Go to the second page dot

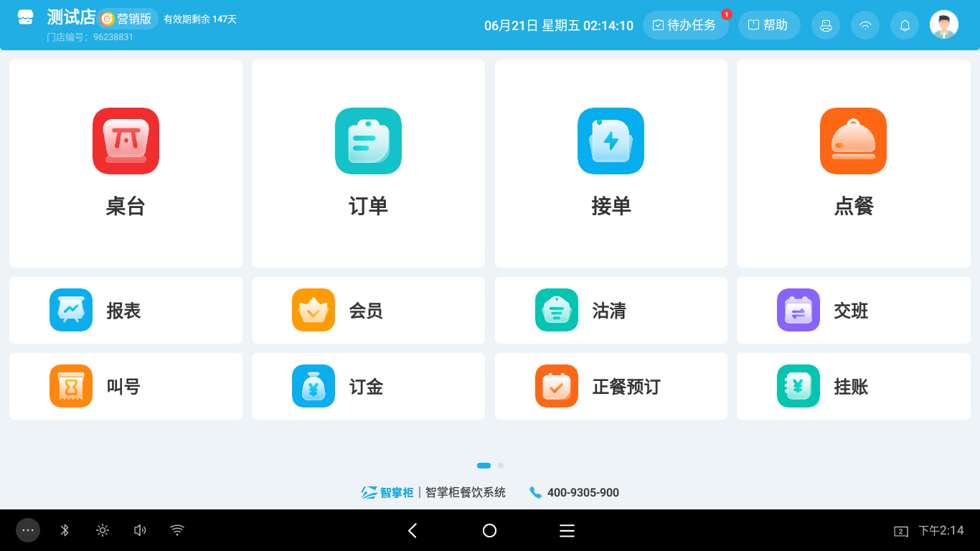[501, 466]
